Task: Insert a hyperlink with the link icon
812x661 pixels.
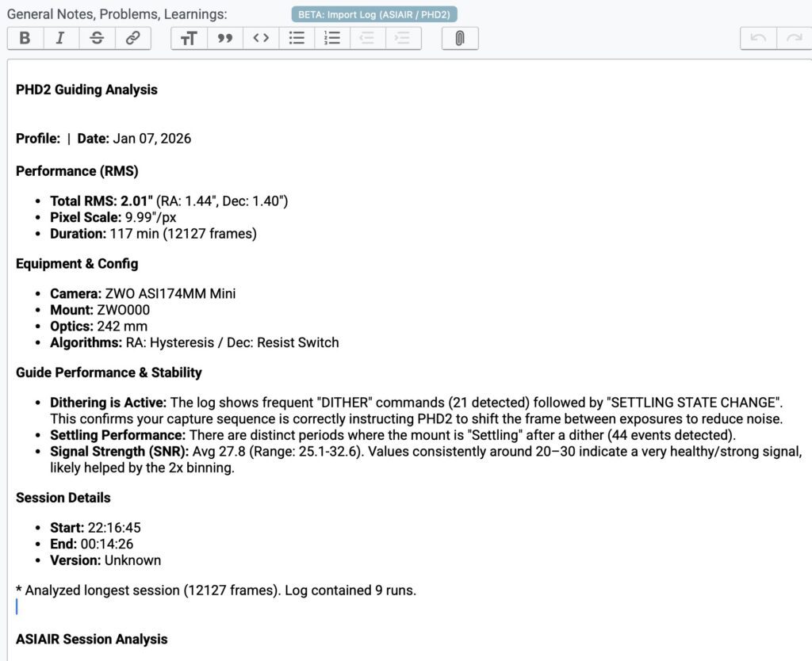Action: [132, 38]
